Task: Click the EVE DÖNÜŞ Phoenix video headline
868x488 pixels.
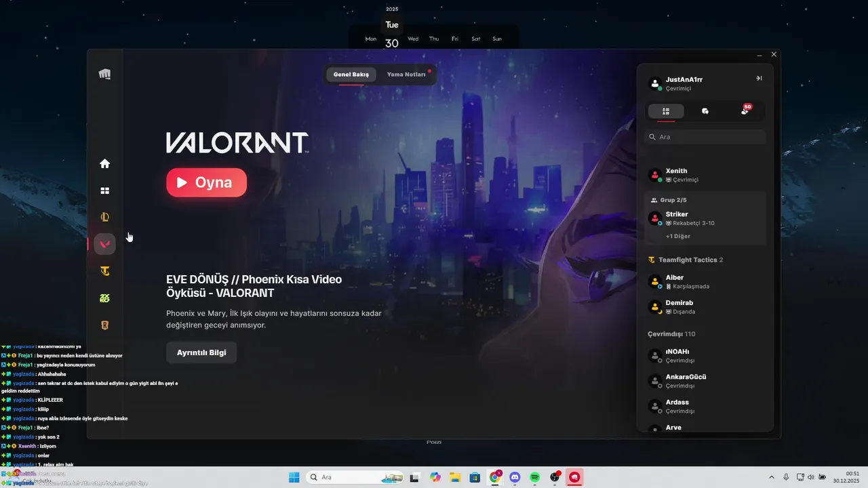Action: pos(254,286)
